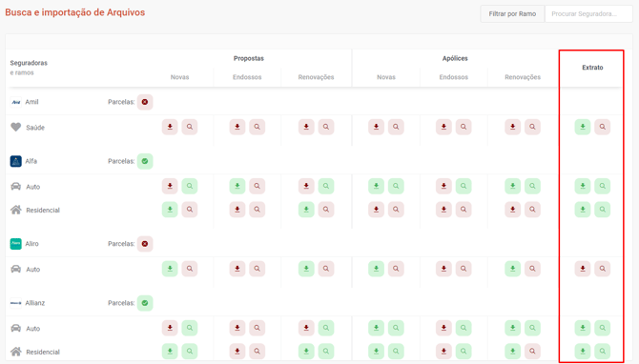Search Allianz Residencial Apólices Renovações files

tap(532, 352)
